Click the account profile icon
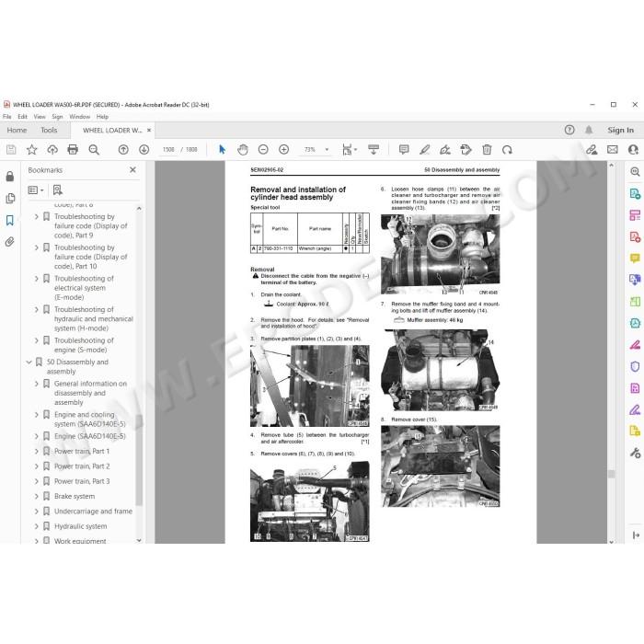Viewport: 644px width, 644px height. [x=633, y=150]
